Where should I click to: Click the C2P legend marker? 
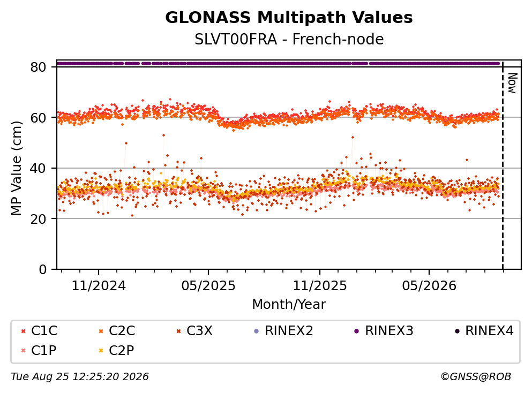[101, 351]
